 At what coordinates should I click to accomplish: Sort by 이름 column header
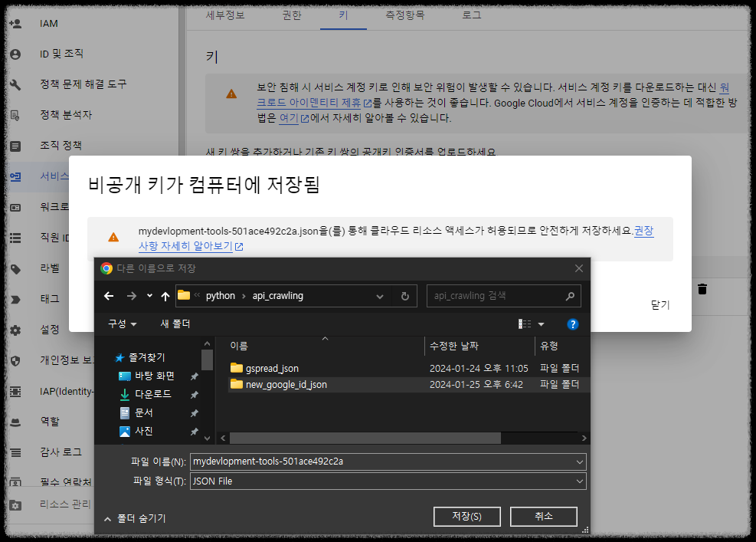point(239,346)
